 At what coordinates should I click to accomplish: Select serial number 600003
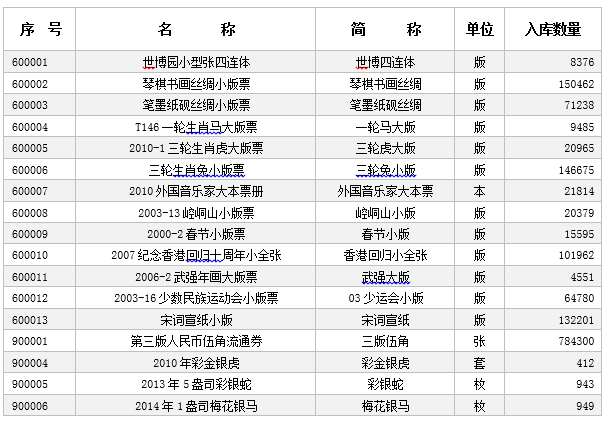(x=30, y=105)
